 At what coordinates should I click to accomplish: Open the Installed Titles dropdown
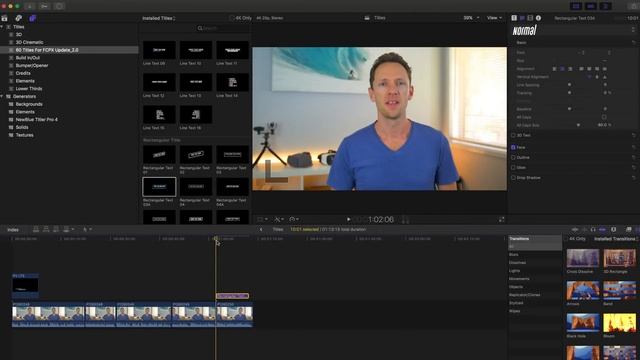159,18
